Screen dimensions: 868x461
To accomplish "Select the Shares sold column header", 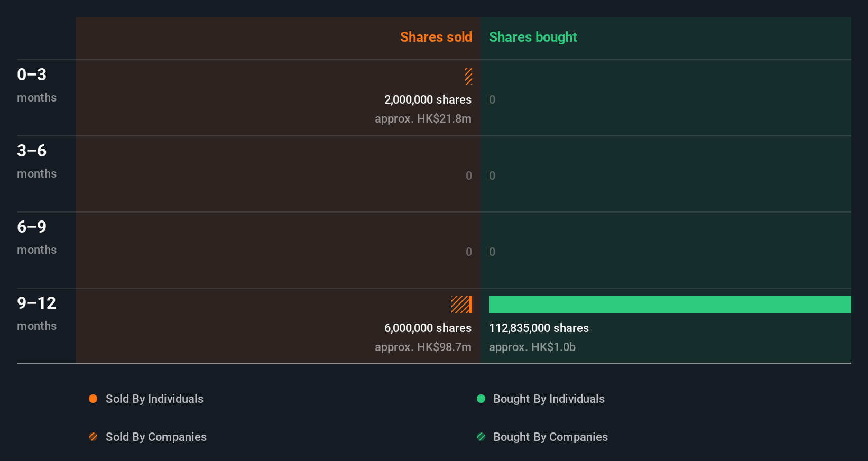I will pos(436,37).
